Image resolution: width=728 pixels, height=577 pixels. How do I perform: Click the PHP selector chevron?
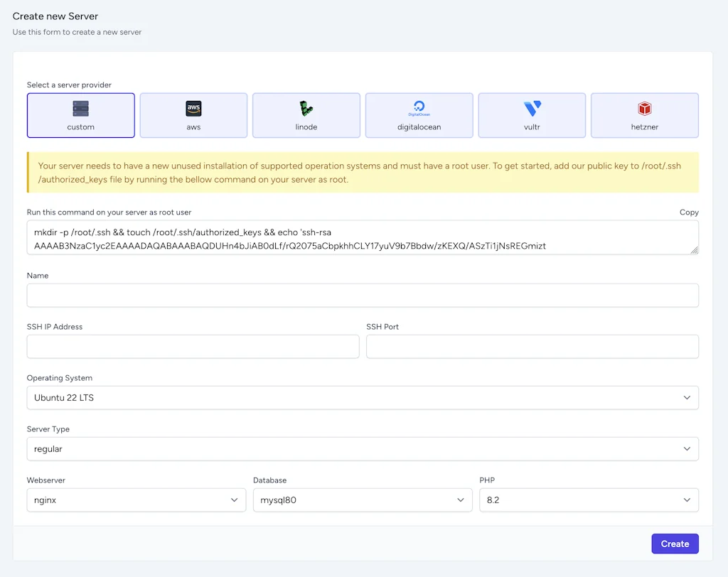click(687, 500)
